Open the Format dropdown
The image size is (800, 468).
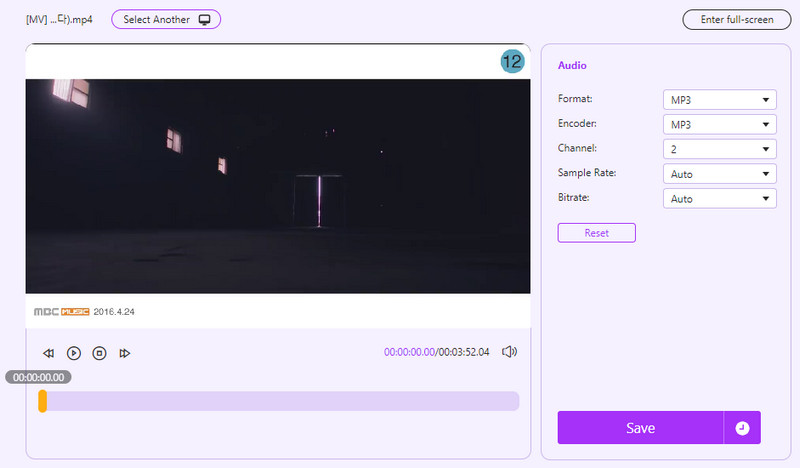[x=719, y=100]
